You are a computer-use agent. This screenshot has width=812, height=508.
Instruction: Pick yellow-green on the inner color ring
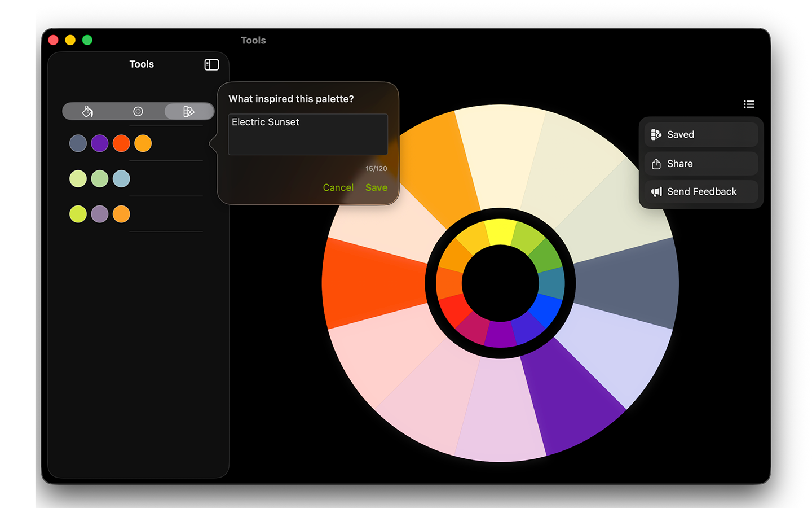[x=526, y=238]
